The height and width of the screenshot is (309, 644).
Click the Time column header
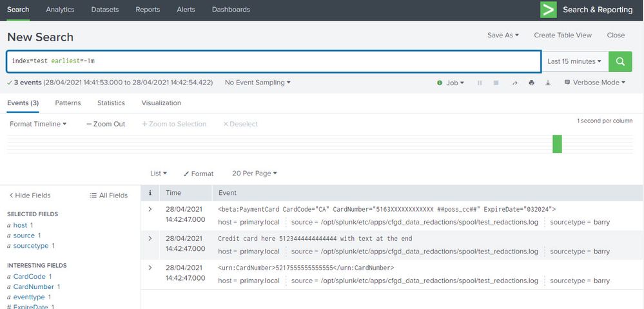(x=173, y=193)
